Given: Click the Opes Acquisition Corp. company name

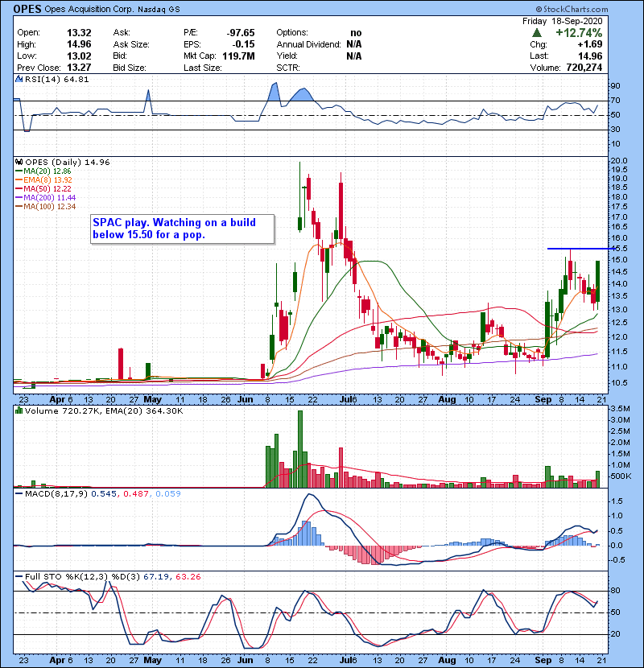Looking at the screenshot, I should click(89, 10).
